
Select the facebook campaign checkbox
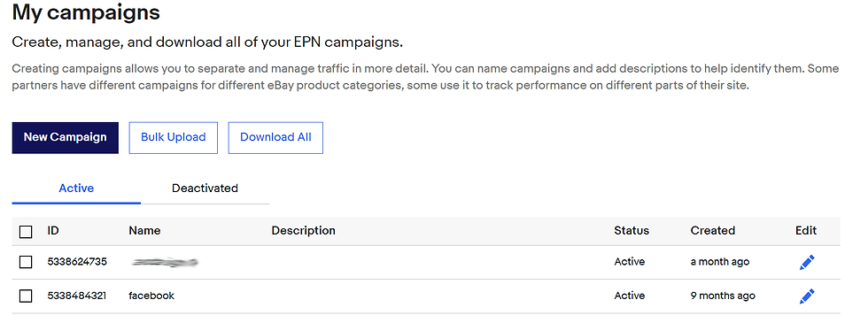[x=26, y=296]
